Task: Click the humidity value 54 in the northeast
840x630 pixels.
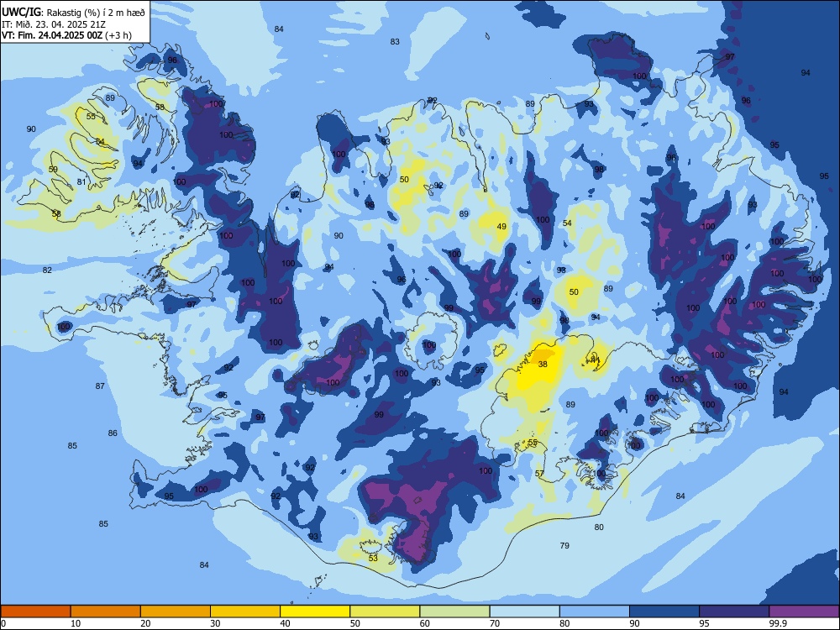Action: 567,223
